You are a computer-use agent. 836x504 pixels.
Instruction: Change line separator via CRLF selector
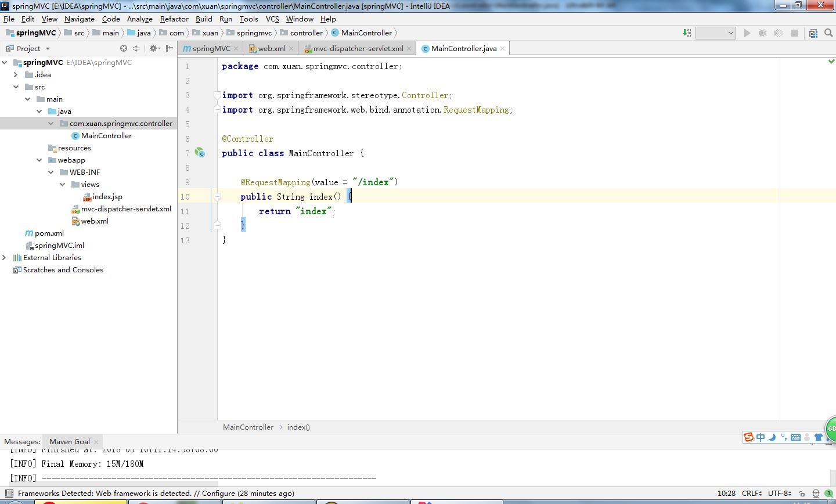click(x=752, y=494)
